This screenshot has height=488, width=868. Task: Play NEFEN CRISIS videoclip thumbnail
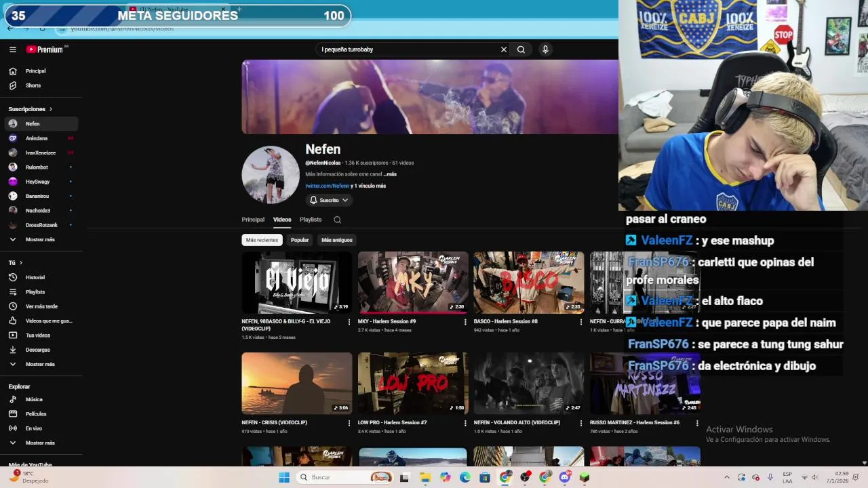297,384
